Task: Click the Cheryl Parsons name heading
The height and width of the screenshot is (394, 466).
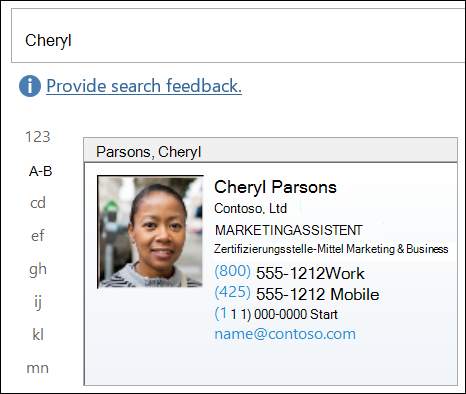Action: (x=275, y=187)
